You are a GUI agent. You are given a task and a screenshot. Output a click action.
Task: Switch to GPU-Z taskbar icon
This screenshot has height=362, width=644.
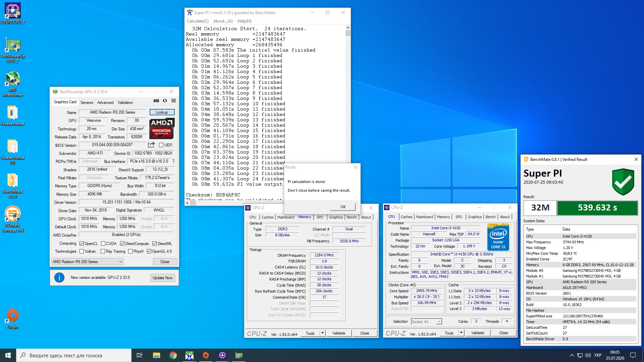tap(239, 355)
